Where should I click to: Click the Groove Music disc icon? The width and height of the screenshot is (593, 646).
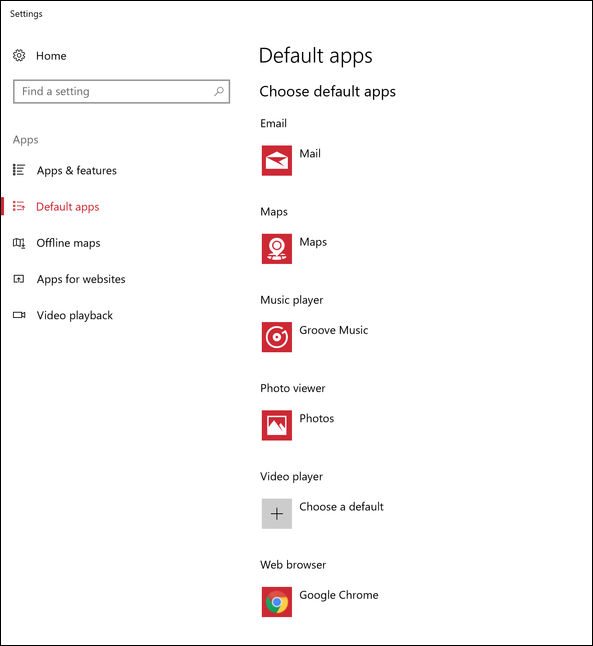277,337
